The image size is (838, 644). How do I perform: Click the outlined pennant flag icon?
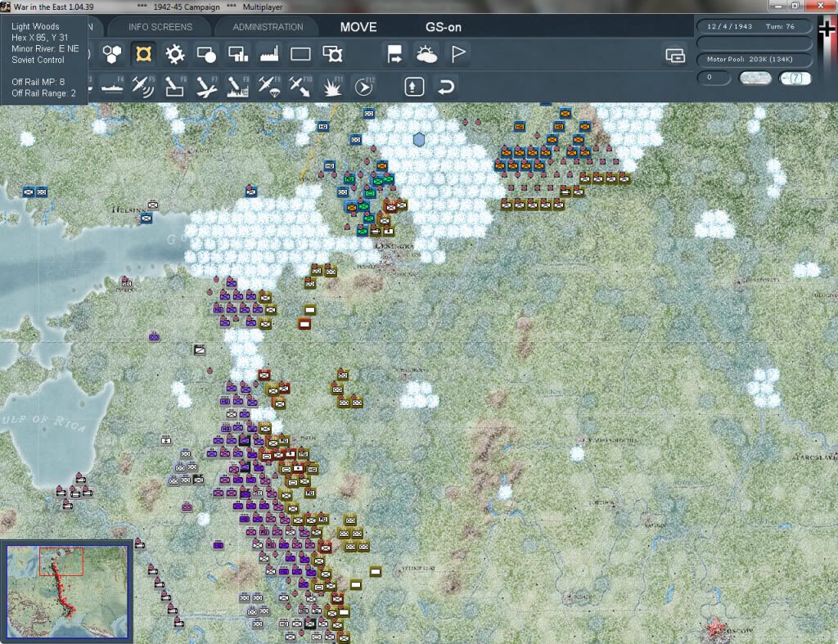tap(458, 54)
